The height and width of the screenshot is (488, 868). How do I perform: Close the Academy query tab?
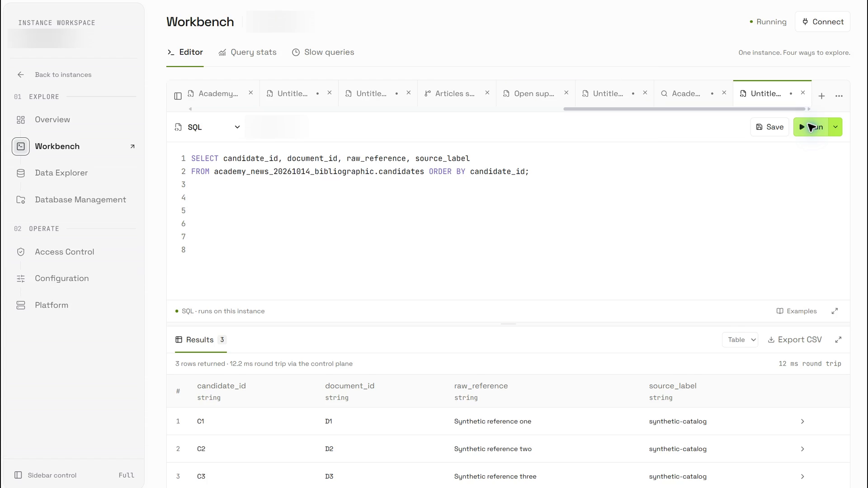251,93
